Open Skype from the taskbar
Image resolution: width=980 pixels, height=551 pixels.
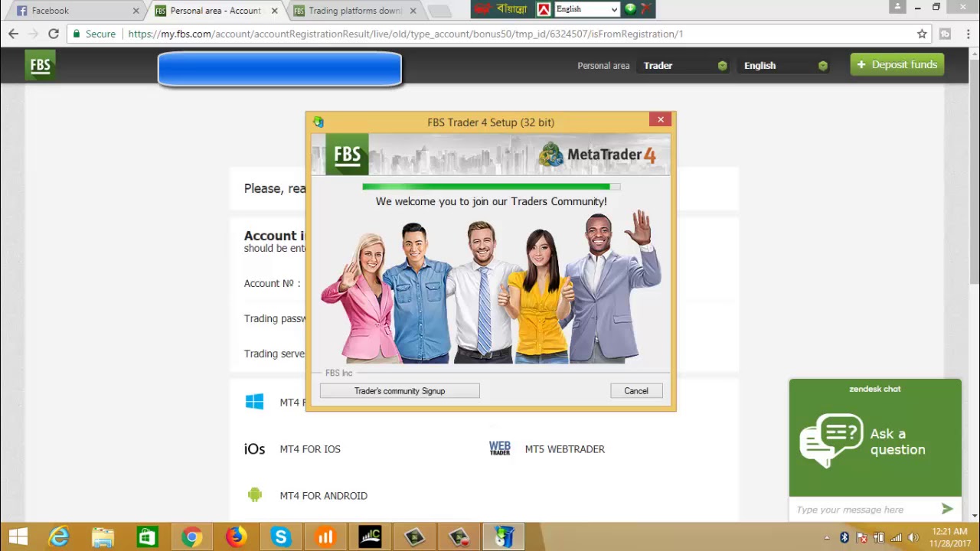(280, 537)
